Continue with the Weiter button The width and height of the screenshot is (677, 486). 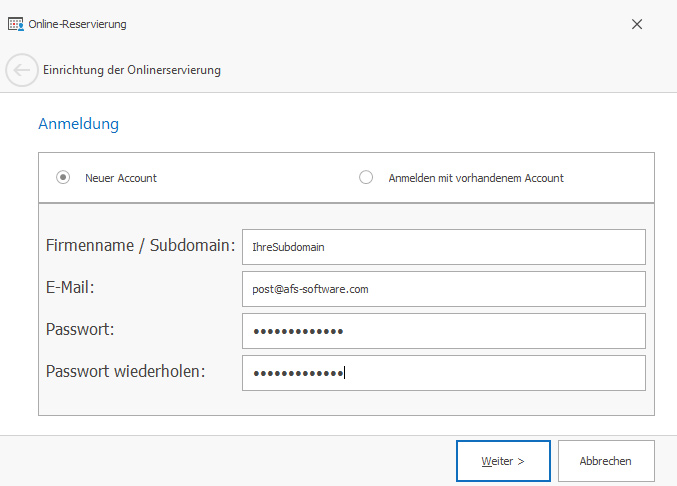coord(503,461)
